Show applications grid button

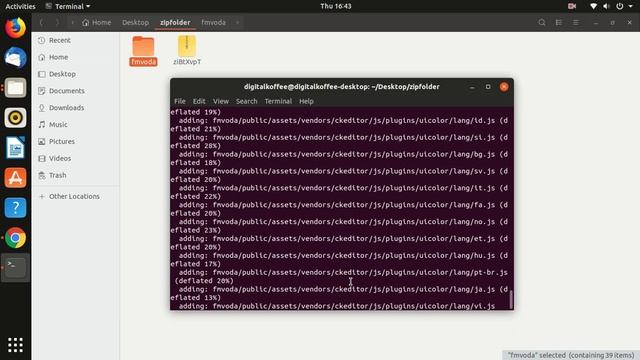pyautogui.click(x=16, y=345)
